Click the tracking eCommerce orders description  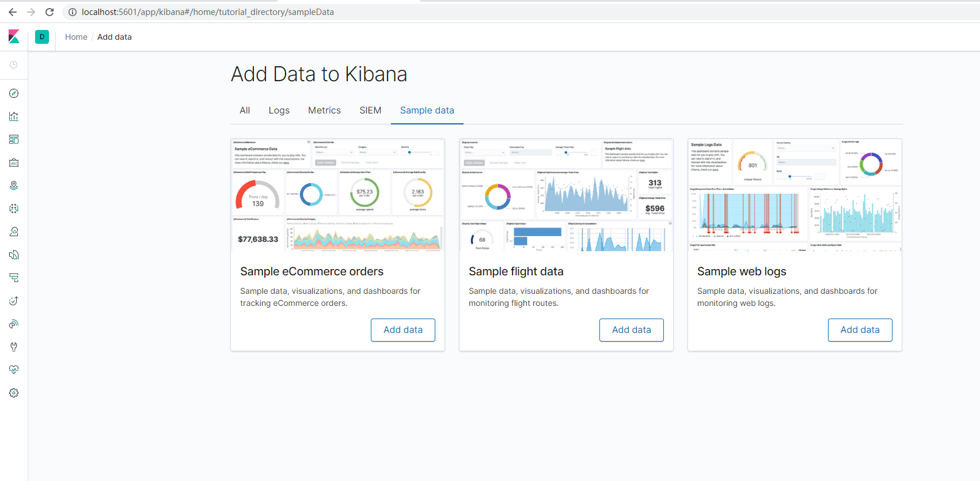331,297
